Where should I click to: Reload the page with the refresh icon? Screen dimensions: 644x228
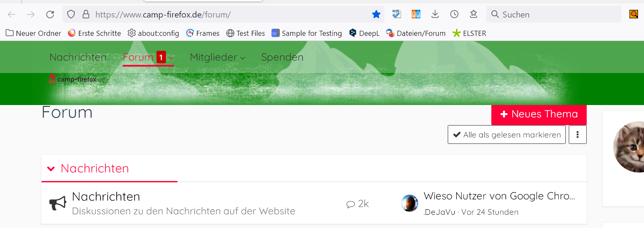(x=50, y=15)
